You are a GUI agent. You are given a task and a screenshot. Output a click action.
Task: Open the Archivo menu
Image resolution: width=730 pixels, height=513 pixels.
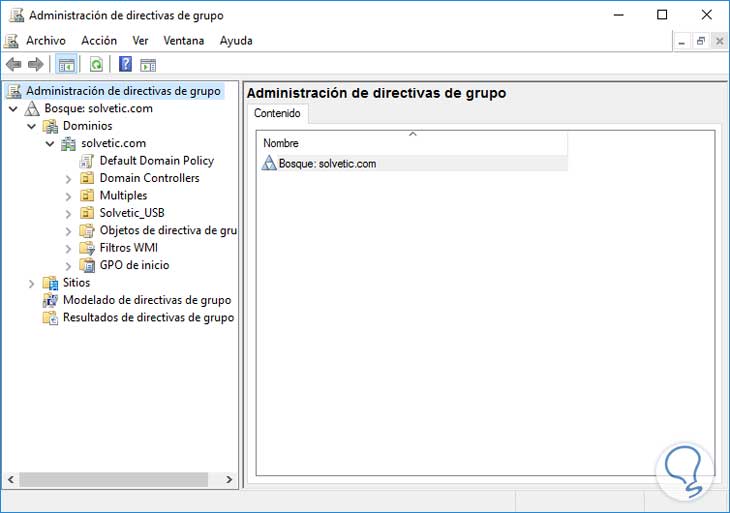(x=46, y=41)
